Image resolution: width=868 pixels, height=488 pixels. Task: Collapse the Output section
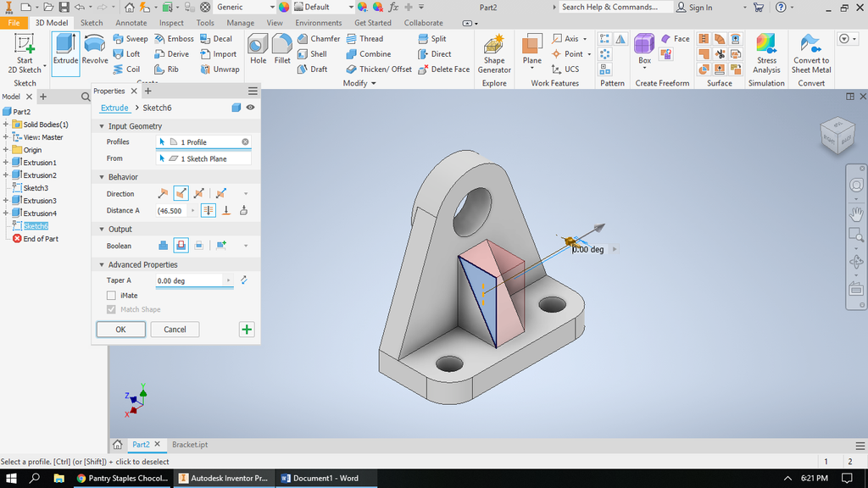(x=102, y=229)
